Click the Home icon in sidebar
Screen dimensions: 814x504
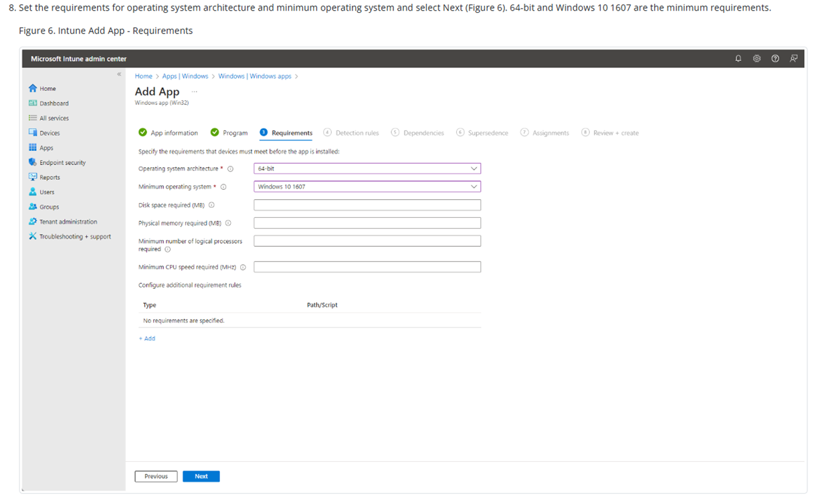[x=33, y=88]
